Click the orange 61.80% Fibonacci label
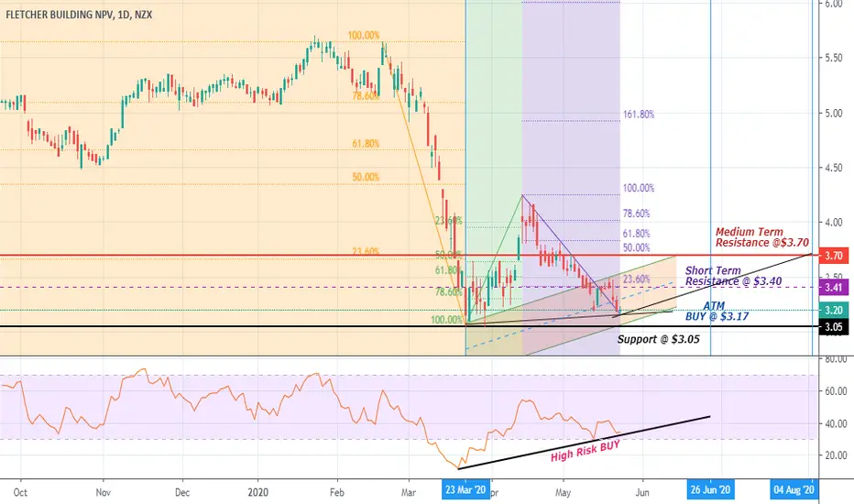The width and height of the screenshot is (854, 504). pyautogui.click(x=366, y=144)
